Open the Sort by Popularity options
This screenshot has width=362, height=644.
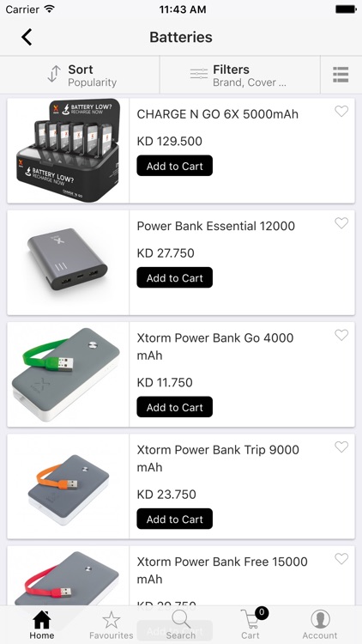coord(80,75)
